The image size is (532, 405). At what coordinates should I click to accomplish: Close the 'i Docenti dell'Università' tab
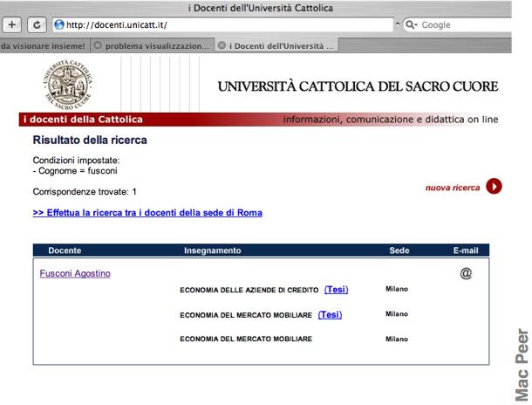pos(222,45)
